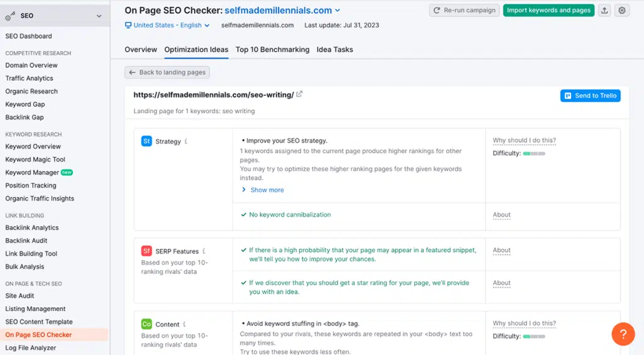Screen dimensions: 644x355
Task: Click the info icon next to Content
Action: [184, 324]
